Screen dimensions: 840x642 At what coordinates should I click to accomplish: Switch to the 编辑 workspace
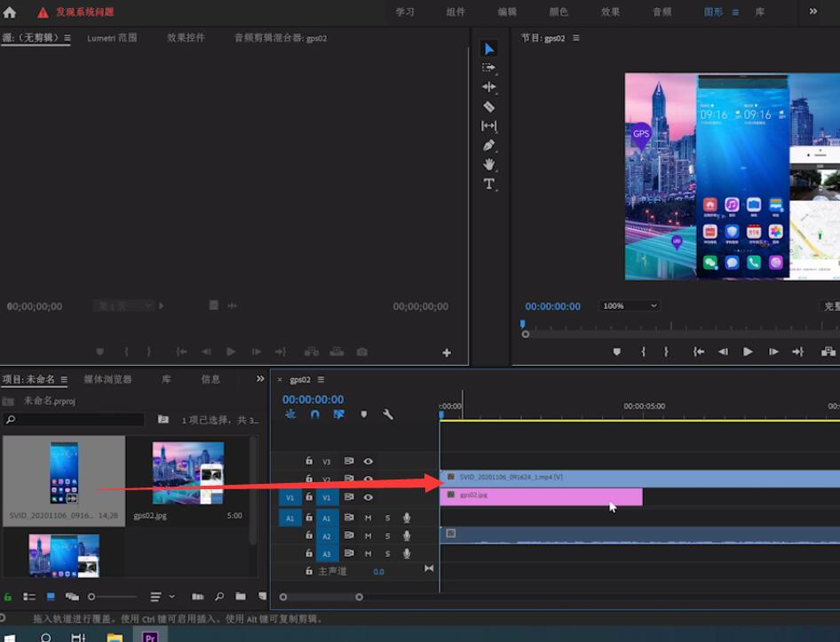(507, 12)
